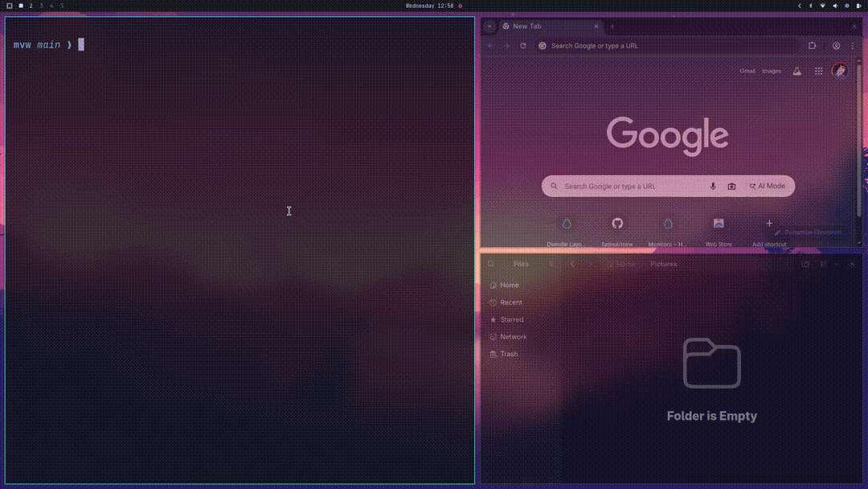
Task: Reload the current Chrome page
Action: coord(522,46)
